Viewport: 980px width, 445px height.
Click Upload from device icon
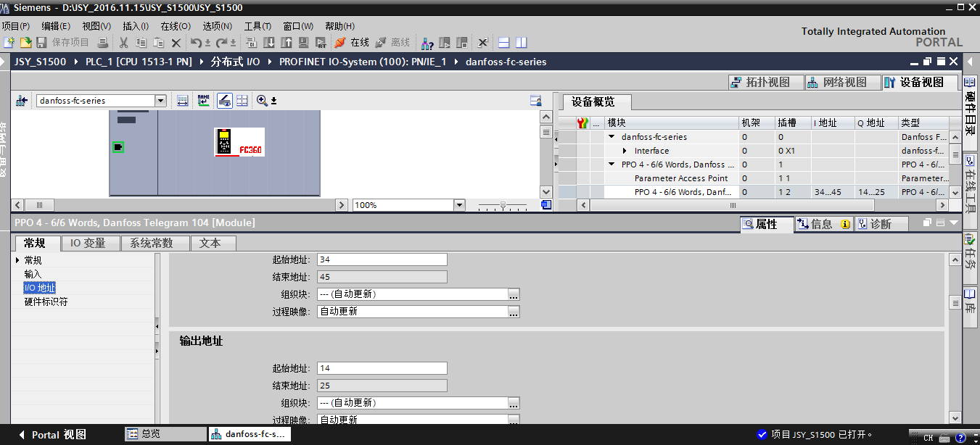pos(286,43)
